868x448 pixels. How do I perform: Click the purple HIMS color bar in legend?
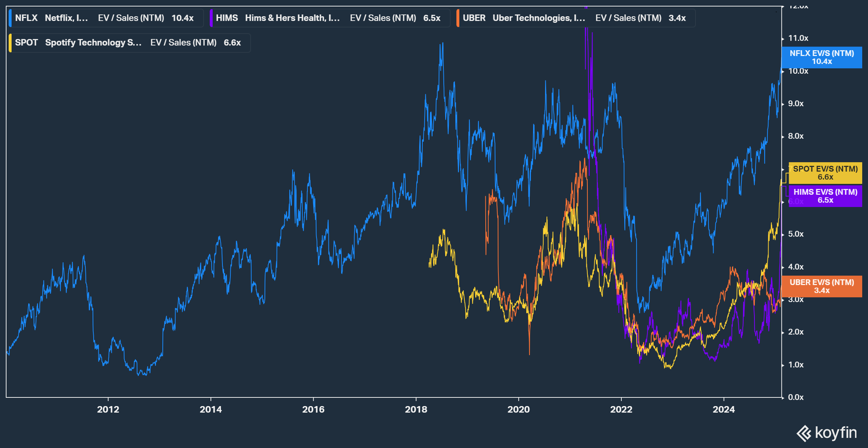tap(211, 18)
